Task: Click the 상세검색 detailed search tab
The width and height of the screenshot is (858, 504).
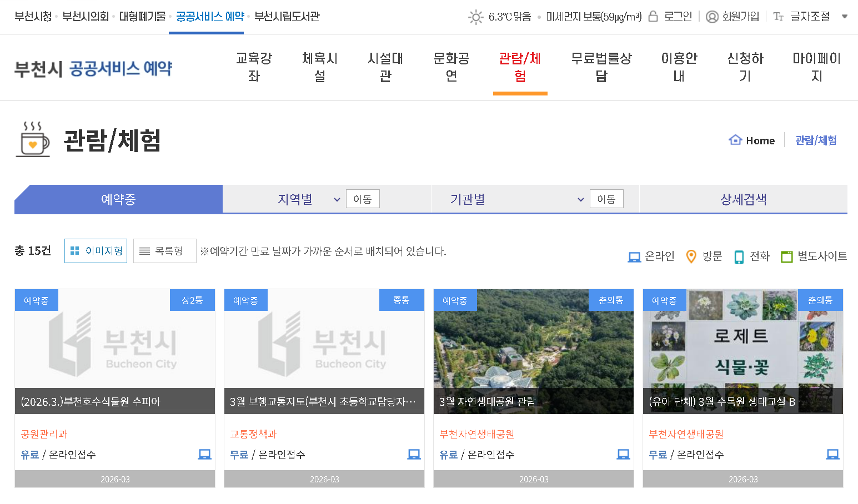Action: click(x=744, y=199)
